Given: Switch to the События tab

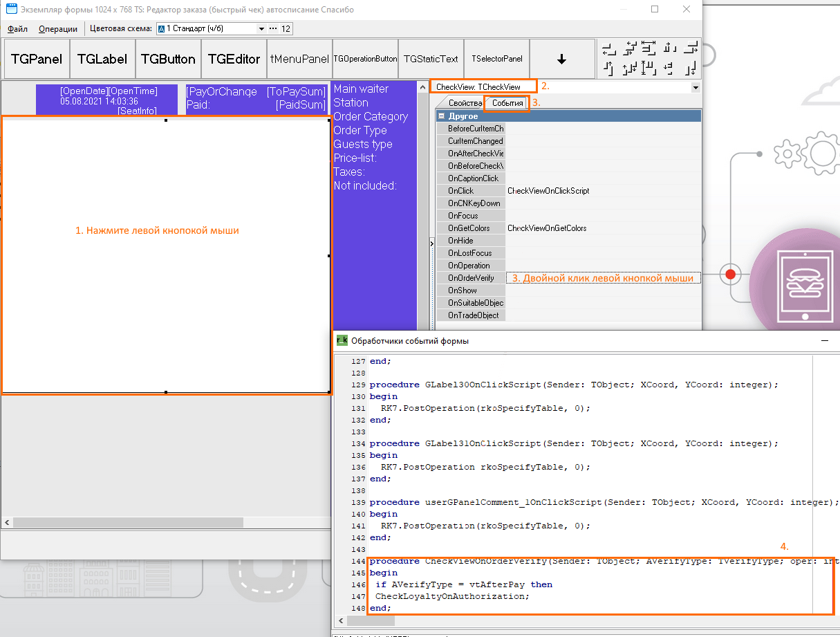Looking at the screenshot, I should 507,103.
